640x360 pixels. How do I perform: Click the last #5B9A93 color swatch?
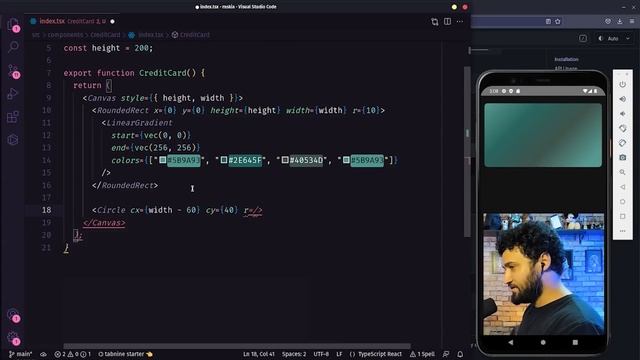click(346, 160)
